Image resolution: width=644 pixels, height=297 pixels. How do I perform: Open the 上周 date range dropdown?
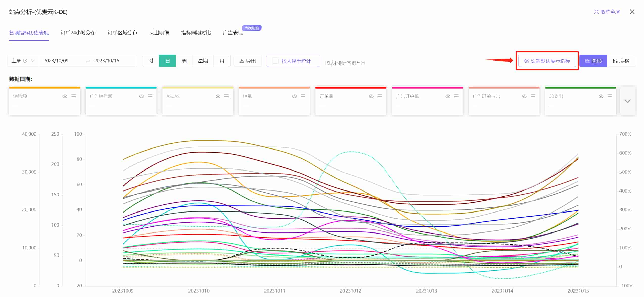click(23, 61)
